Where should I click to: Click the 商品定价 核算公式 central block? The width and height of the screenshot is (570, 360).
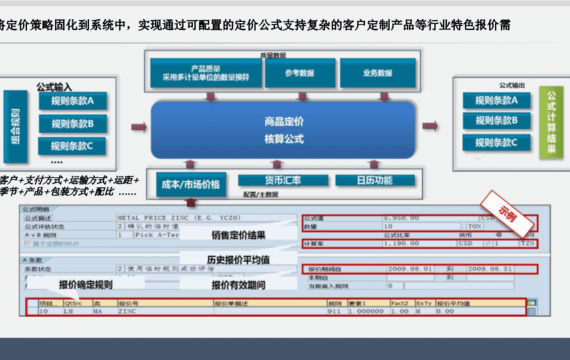(x=283, y=130)
